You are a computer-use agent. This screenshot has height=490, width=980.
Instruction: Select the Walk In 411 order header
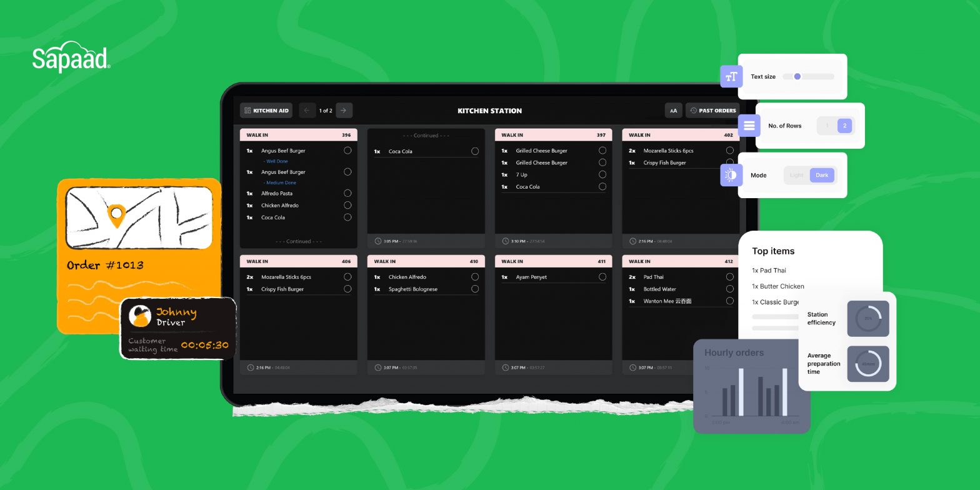(x=554, y=261)
